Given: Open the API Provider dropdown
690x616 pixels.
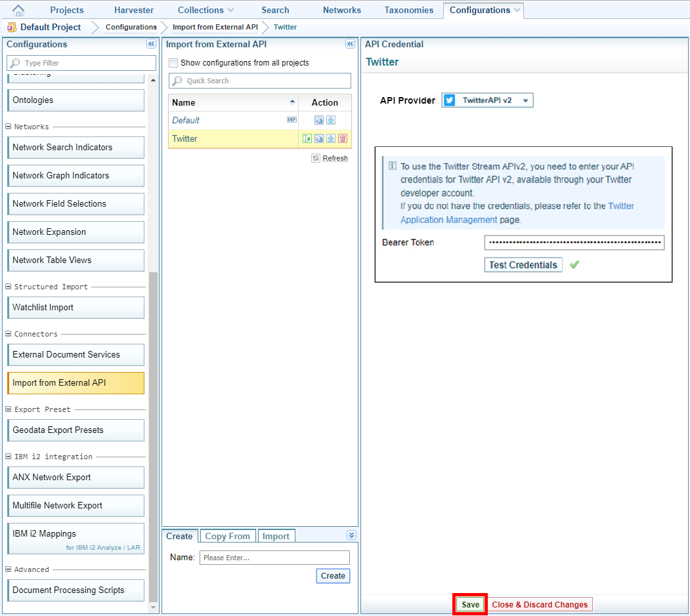Looking at the screenshot, I should (487, 100).
